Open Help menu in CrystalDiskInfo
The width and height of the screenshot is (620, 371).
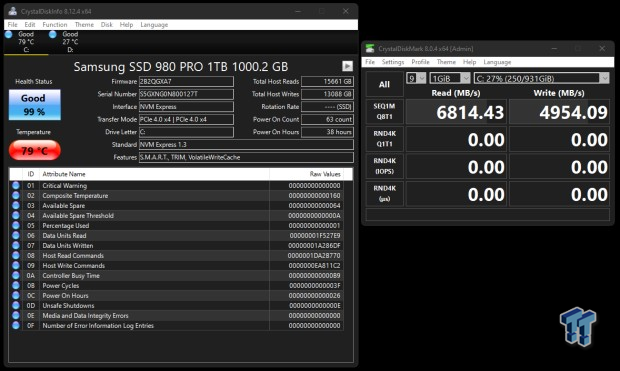coord(127,25)
